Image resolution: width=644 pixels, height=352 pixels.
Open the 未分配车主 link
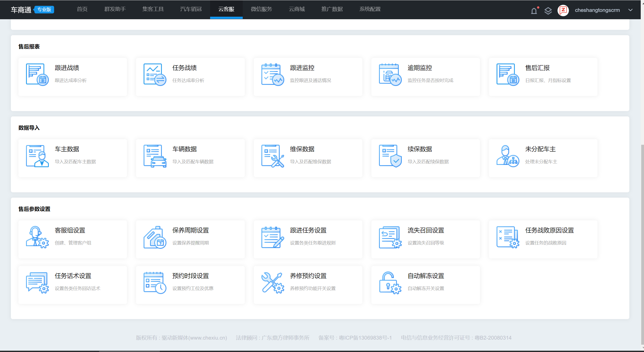[x=540, y=149]
